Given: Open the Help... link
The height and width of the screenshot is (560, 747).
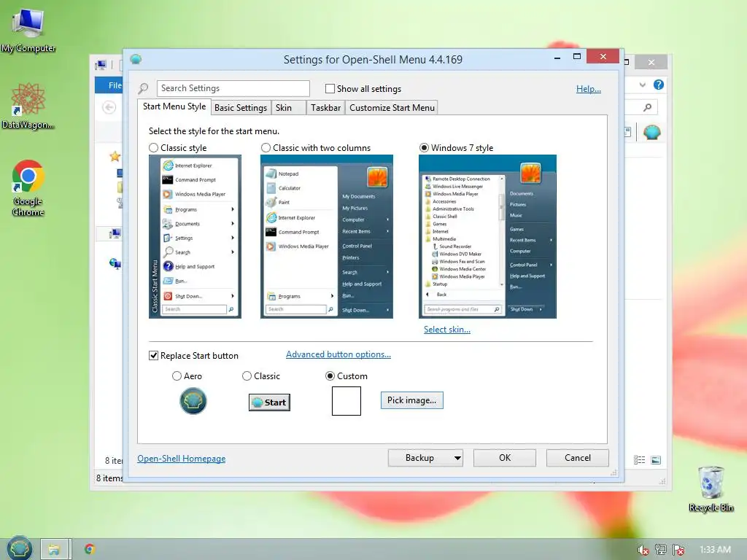Looking at the screenshot, I should pos(589,88).
